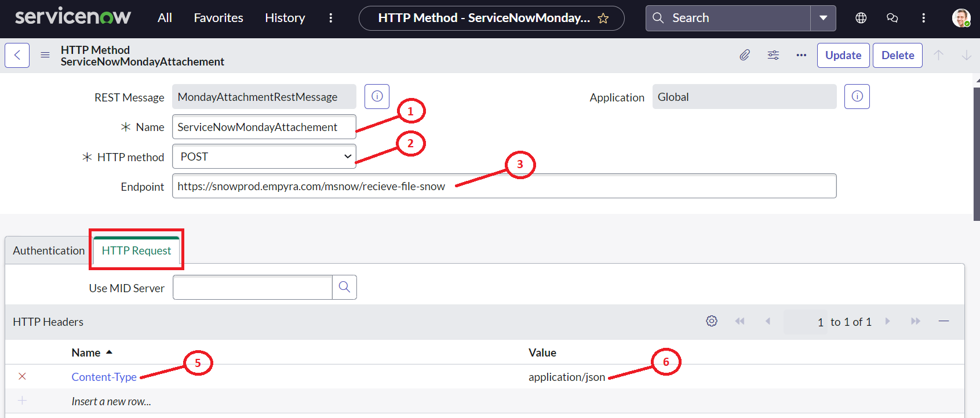Viewport: 980px width, 418px height.
Task: Click the Use MID Server input
Action: pos(253,288)
